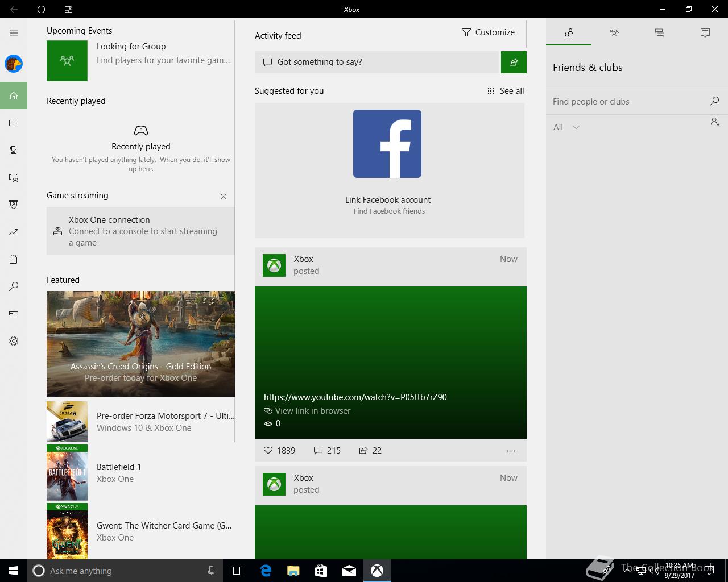Screen dimensions: 728x582
Task: Open Task View in the taskbar
Action: coord(237,571)
